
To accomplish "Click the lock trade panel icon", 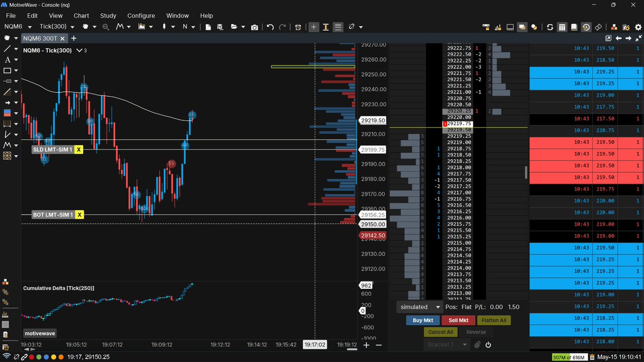I will (486, 27).
